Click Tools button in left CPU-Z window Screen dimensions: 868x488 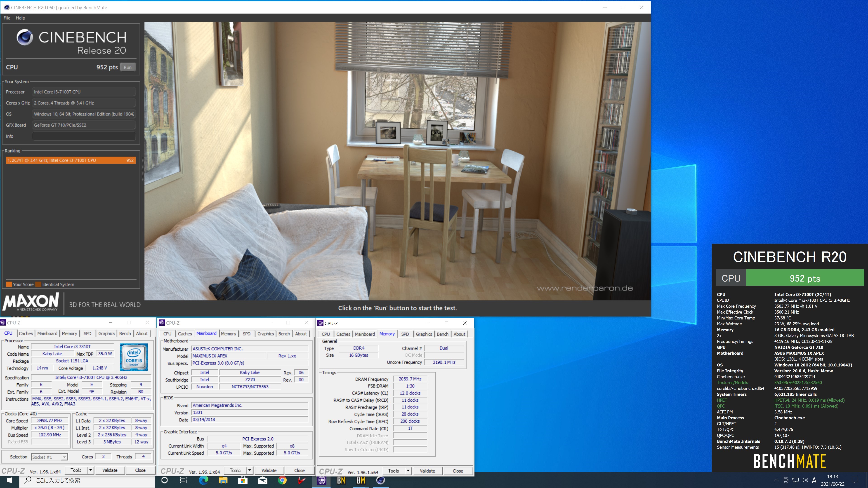76,470
